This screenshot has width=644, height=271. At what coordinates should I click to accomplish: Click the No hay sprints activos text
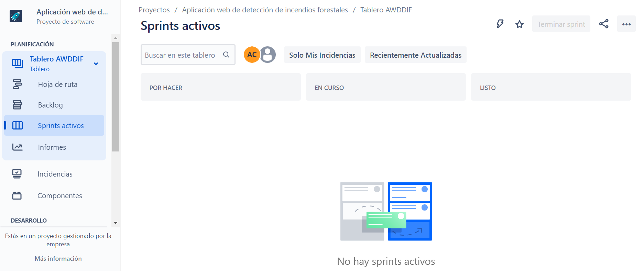pos(386,261)
